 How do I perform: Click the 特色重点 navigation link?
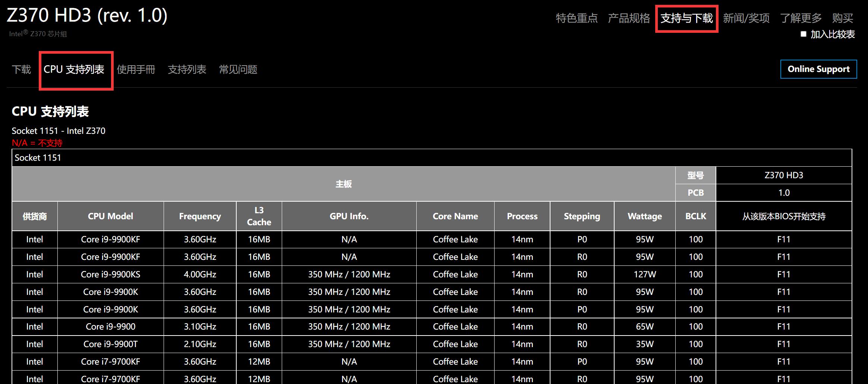point(577,18)
